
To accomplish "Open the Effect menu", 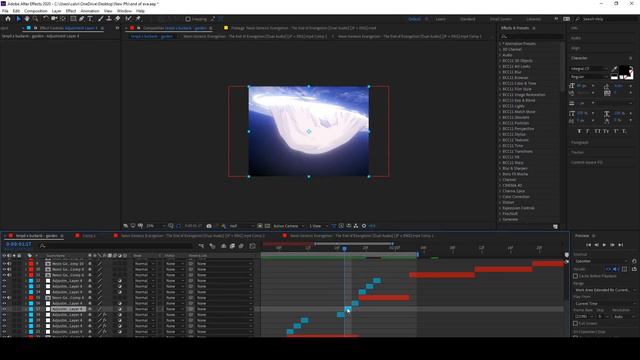I will point(71,11).
